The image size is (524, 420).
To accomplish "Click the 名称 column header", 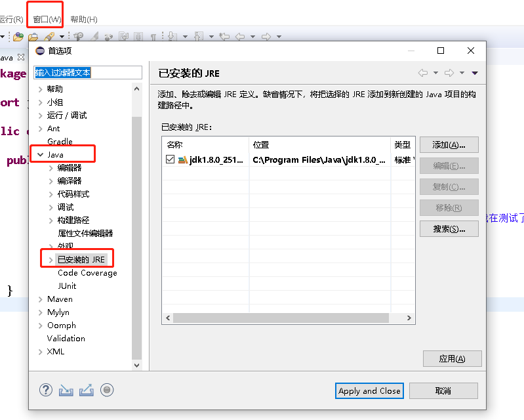I will click(205, 145).
